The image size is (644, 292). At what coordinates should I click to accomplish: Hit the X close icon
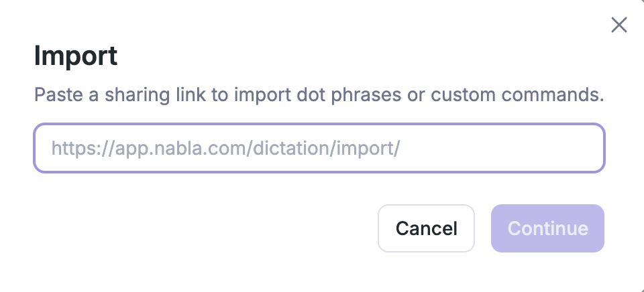click(x=619, y=25)
